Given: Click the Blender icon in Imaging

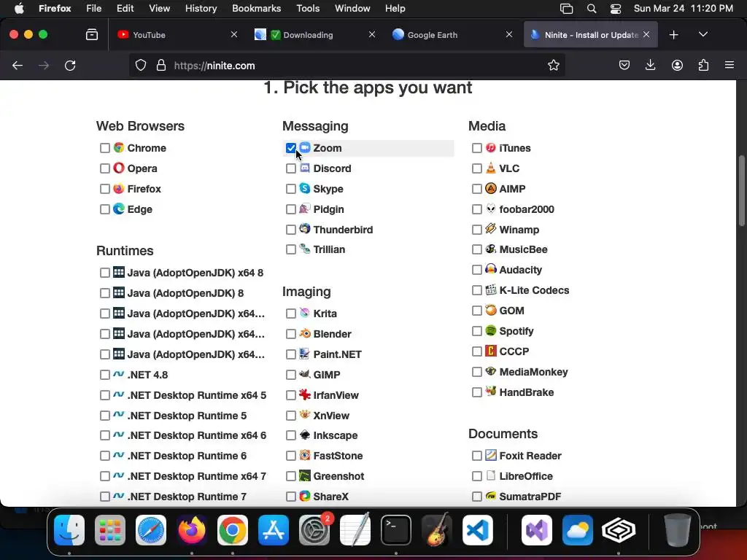Looking at the screenshot, I should coord(305,333).
